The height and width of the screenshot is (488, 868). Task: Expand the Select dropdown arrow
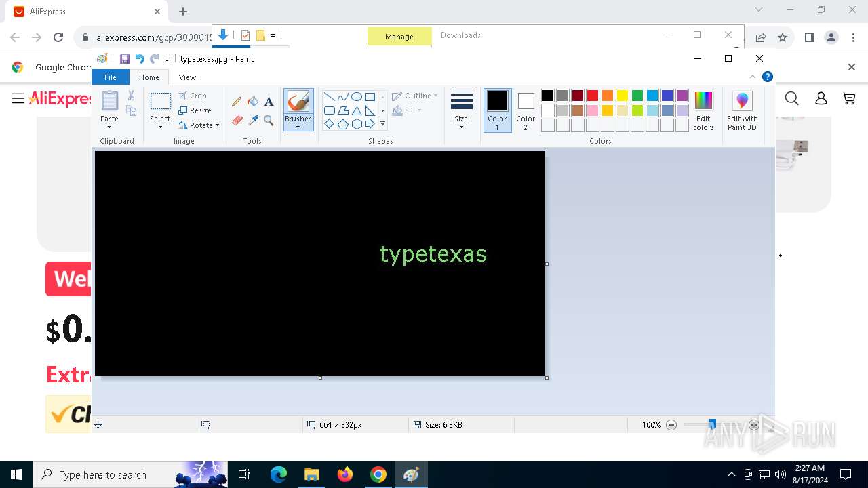(160, 127)
